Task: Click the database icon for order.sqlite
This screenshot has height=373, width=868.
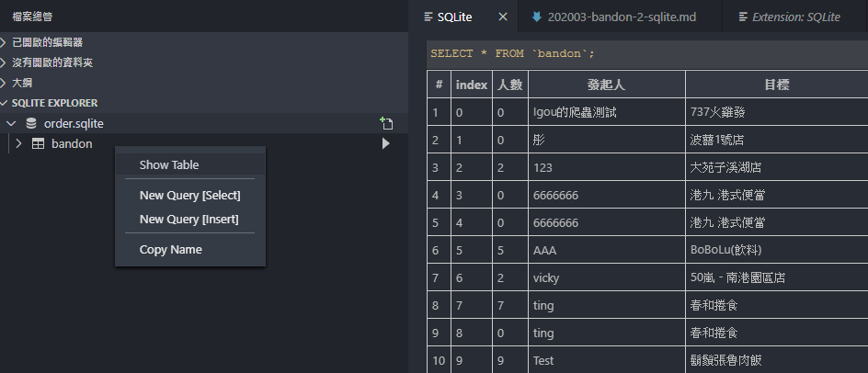Action: coord(31,123)
